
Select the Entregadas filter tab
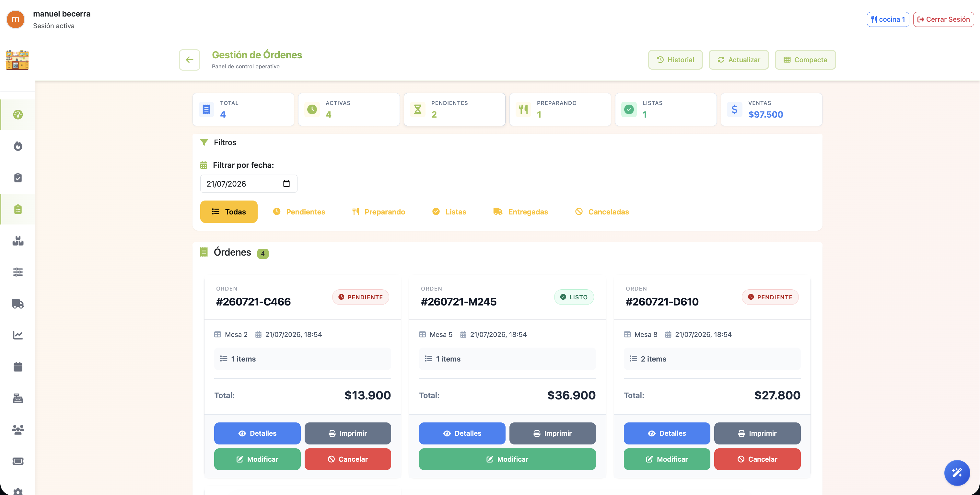tap(521, 212)
